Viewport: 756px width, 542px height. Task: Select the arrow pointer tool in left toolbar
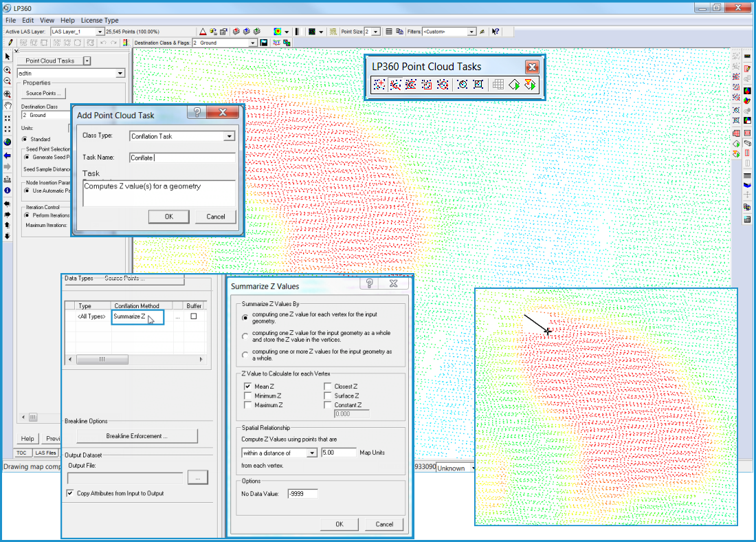pos(8,57)
